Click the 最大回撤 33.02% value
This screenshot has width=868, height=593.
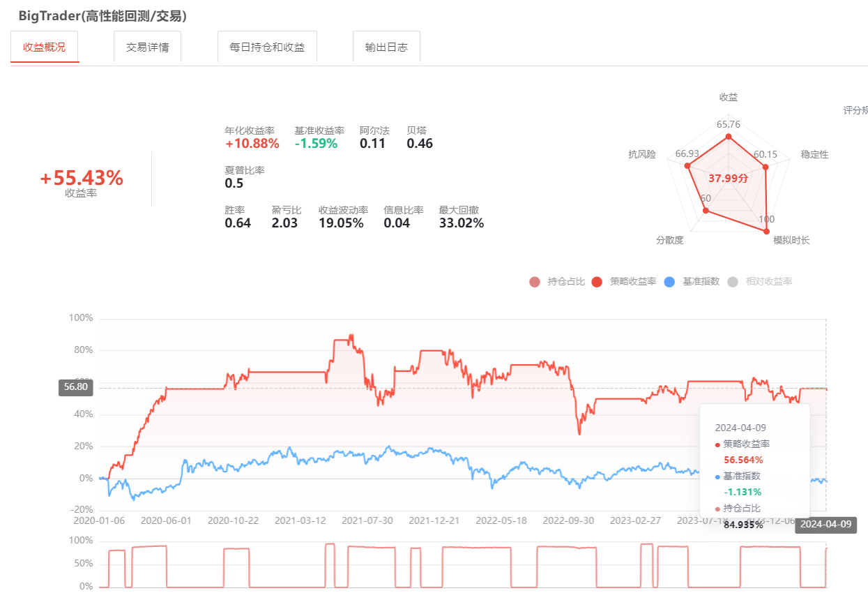click(461, 223)
